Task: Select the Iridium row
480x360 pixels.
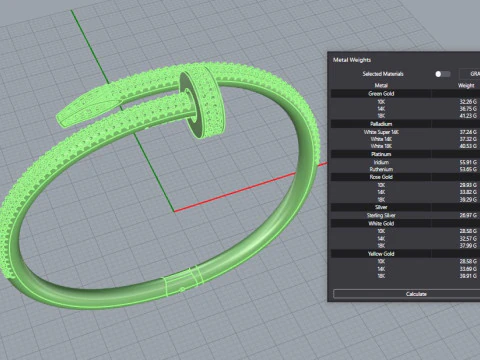Action: click(405, 162)
